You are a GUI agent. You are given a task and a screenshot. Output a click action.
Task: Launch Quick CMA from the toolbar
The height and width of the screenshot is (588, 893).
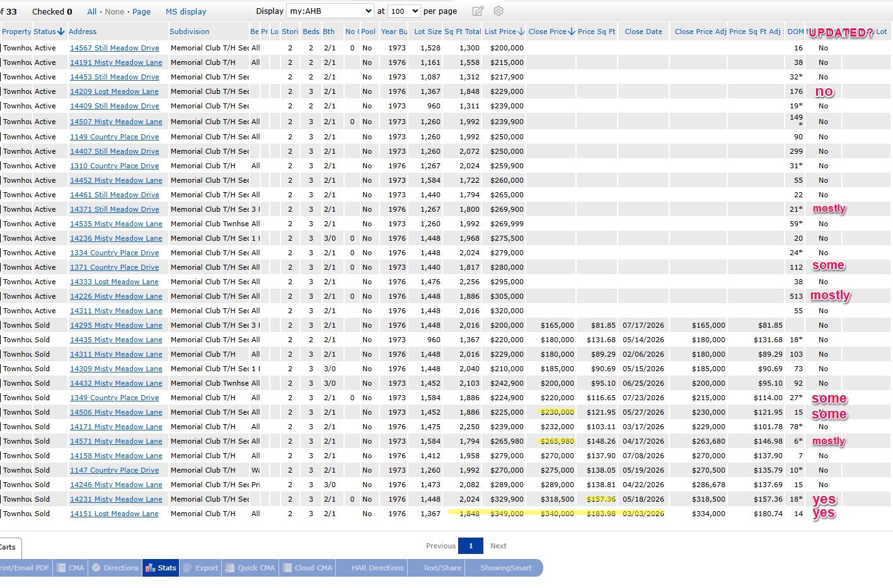click(250, 568)
